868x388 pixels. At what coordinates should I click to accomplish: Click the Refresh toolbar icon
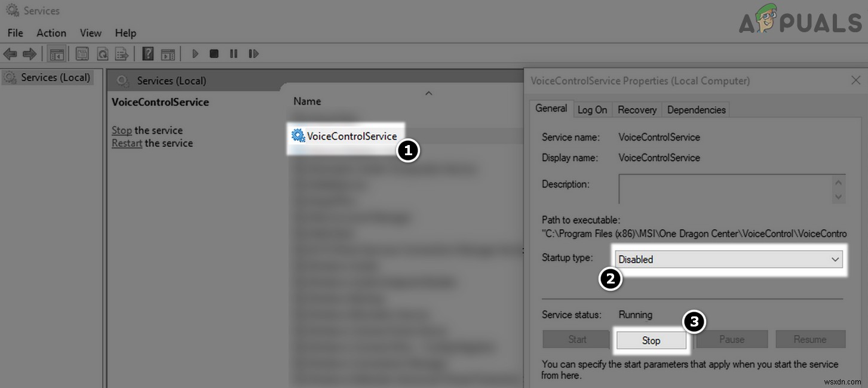coord(102,54)
